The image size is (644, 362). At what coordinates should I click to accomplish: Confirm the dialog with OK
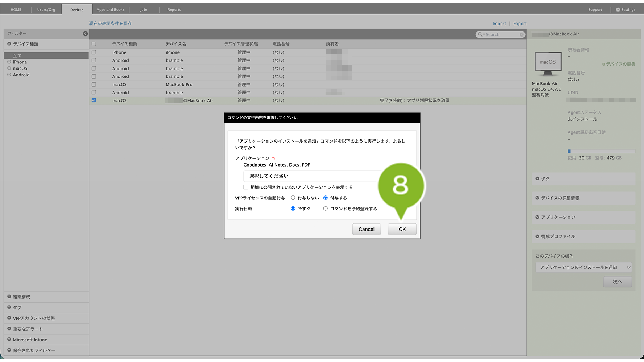click(402, 229)
